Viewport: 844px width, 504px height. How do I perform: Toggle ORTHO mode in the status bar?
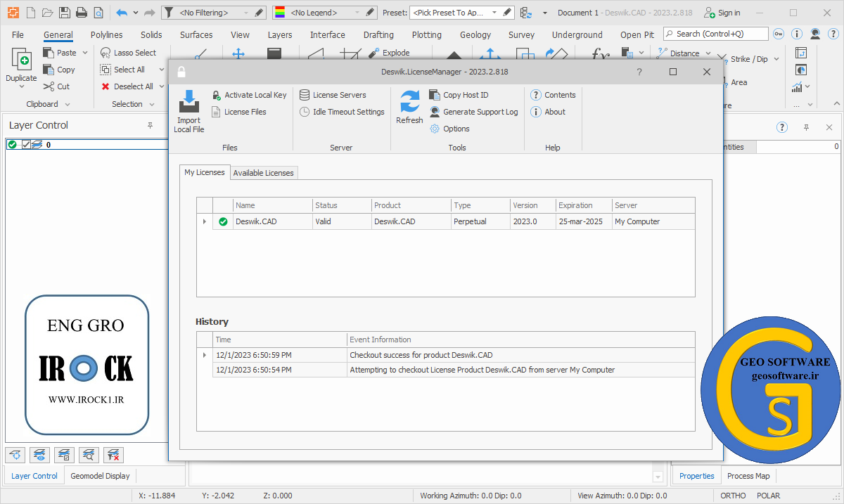(x=733, y=496)
